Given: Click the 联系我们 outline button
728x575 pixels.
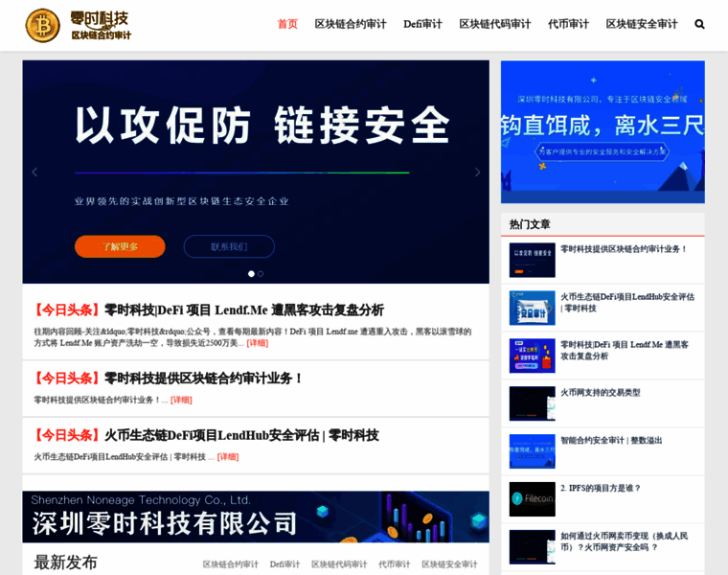Looking at the screenshot, I should [229, 246].
